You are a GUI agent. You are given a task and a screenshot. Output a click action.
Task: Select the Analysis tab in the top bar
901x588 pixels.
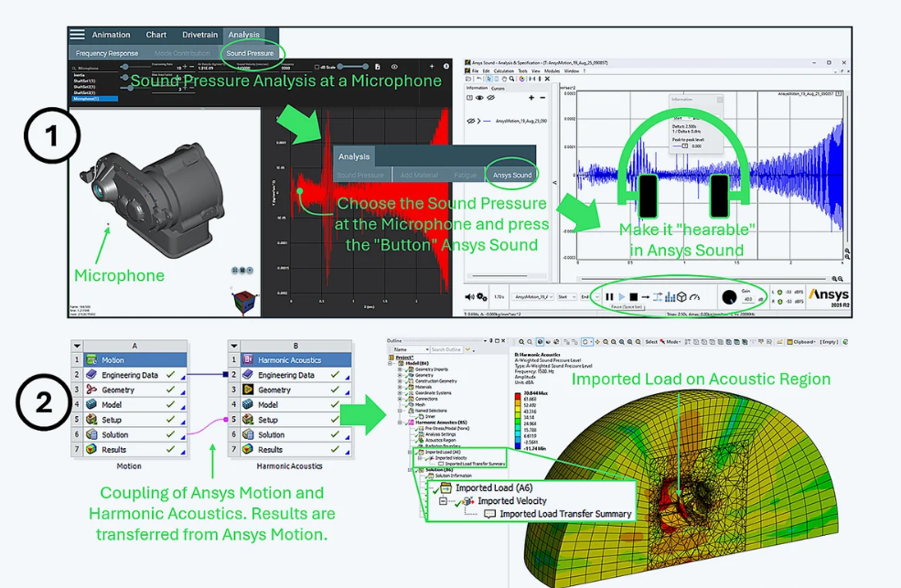243,35
